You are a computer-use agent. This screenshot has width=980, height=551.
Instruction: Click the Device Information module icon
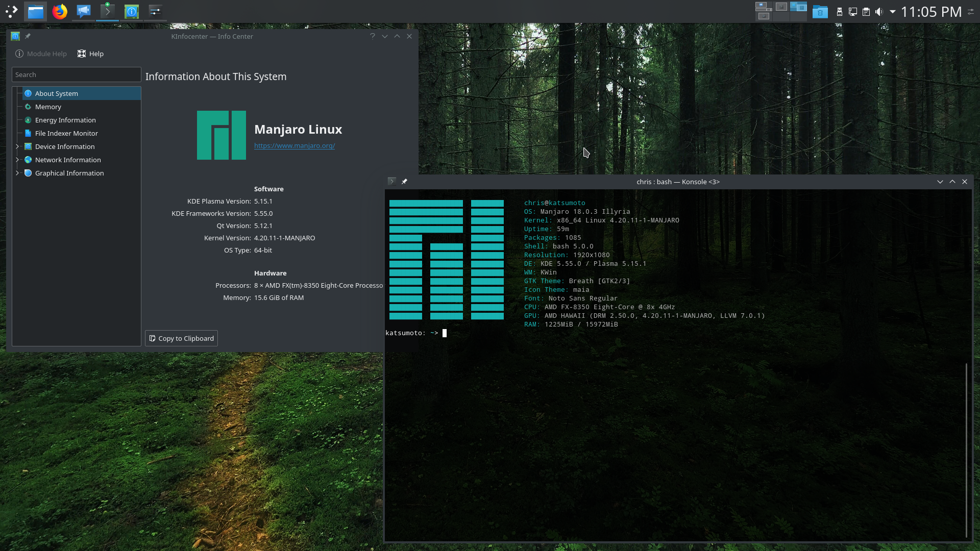[28, 146]
